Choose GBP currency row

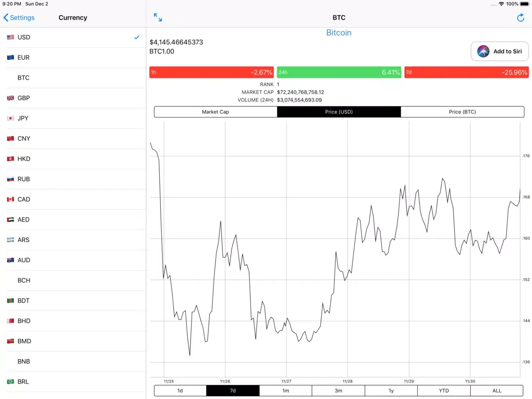point(73,98)
